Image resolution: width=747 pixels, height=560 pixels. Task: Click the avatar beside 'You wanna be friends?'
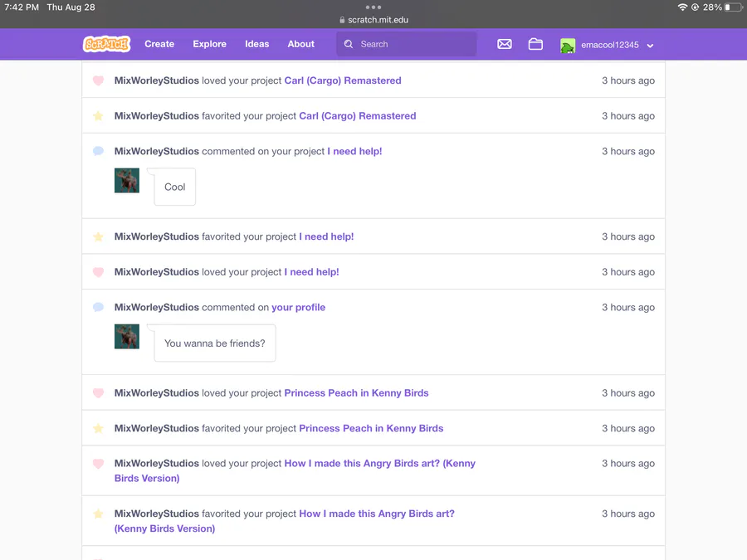click(127, 337)
